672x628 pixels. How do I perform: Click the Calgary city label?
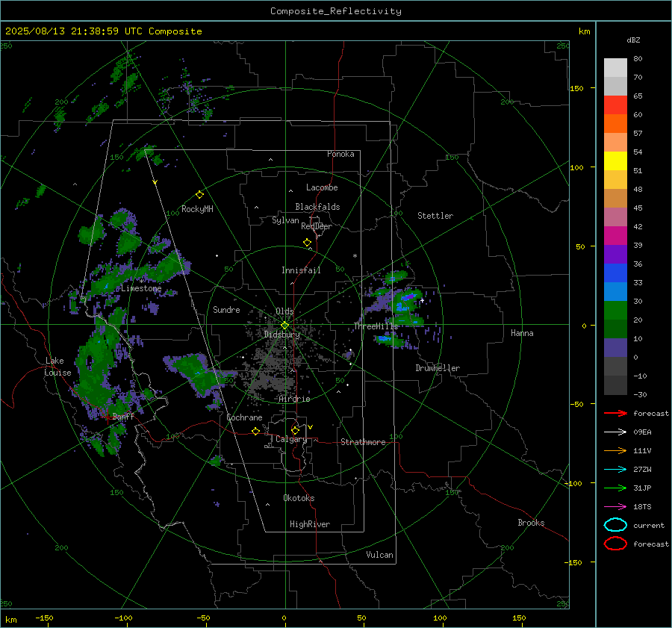pos(291,439)
